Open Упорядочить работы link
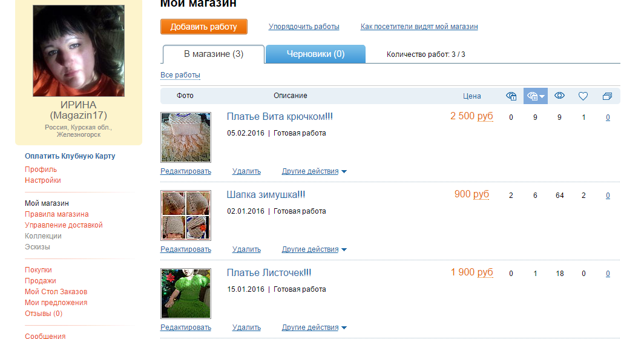This screenshot has height=339, width=644. 304,26
